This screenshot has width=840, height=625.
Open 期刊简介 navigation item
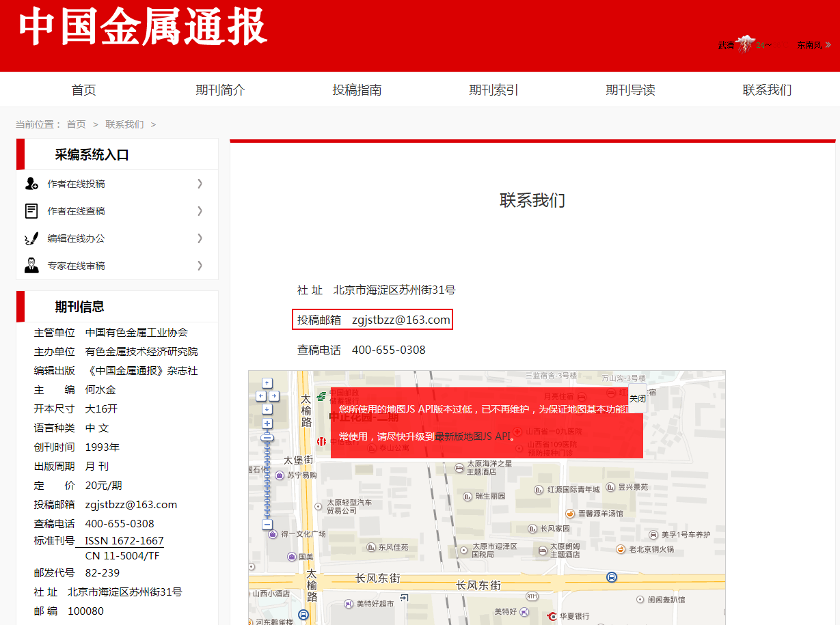click(x=220, y=89)
